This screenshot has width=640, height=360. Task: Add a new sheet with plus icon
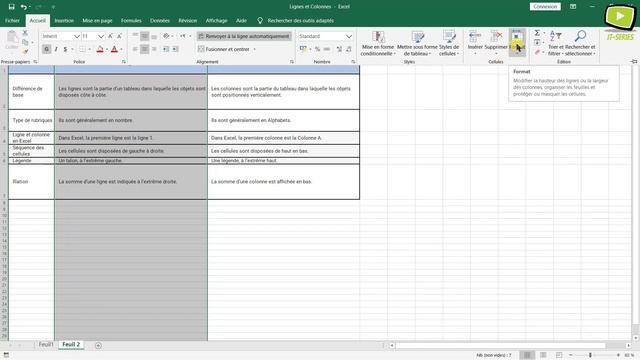point(98,345)
